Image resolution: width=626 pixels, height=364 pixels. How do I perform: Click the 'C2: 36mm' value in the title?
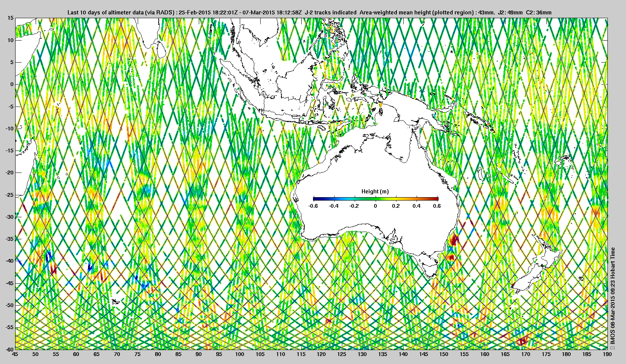point(539,13)
